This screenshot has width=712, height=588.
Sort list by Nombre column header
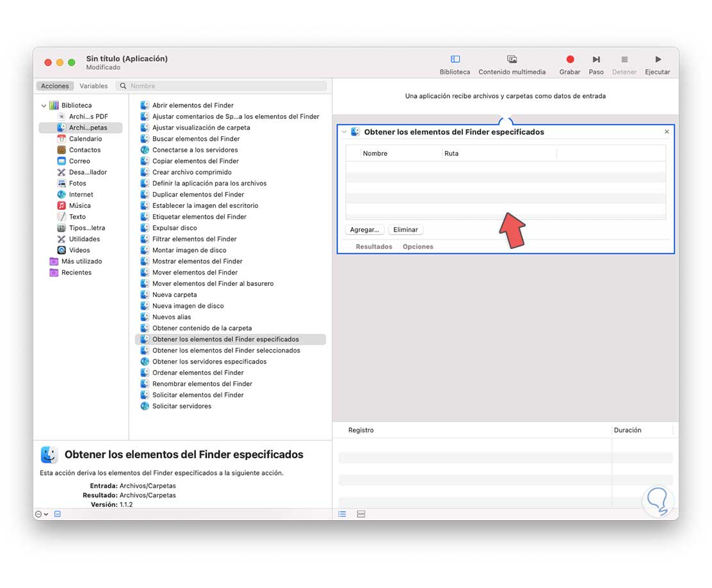[x=375, y=154]
